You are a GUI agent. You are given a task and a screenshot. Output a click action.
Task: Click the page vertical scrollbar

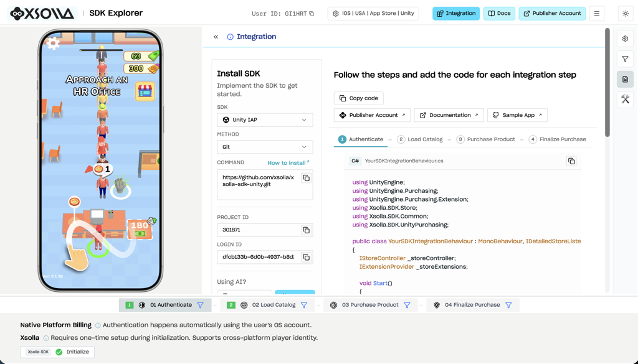(607, 83)
